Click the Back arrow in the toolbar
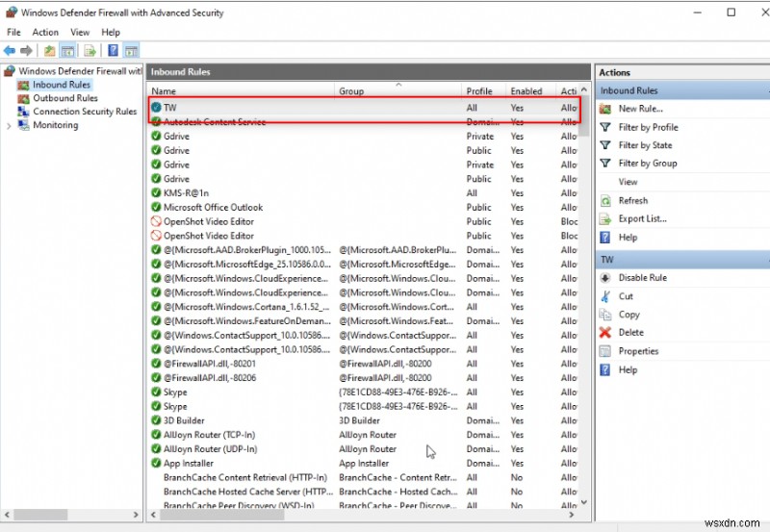 tap(9, 50)
